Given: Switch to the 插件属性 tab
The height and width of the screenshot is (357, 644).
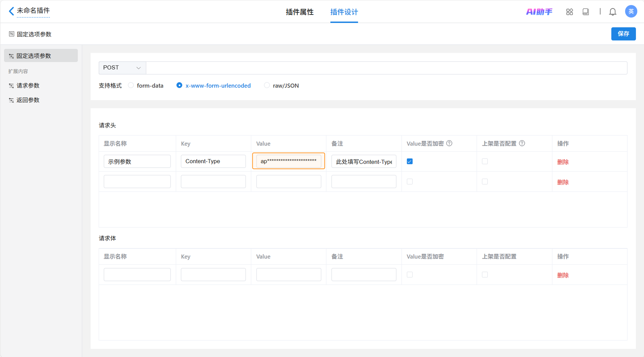Looking at the screenshot, I should [x=299, y=12].
